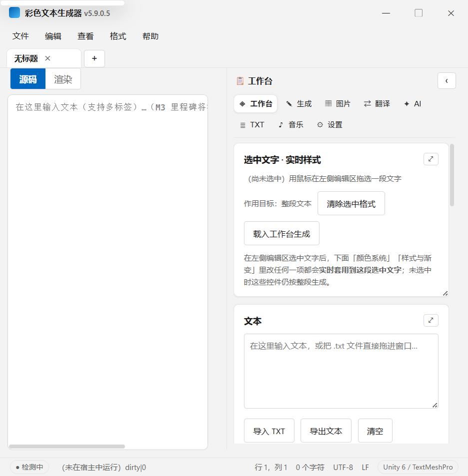The width and height of the screenshot is (468, 476).
Task: Close the 无标题 tab
Action: tap(47, 58)
